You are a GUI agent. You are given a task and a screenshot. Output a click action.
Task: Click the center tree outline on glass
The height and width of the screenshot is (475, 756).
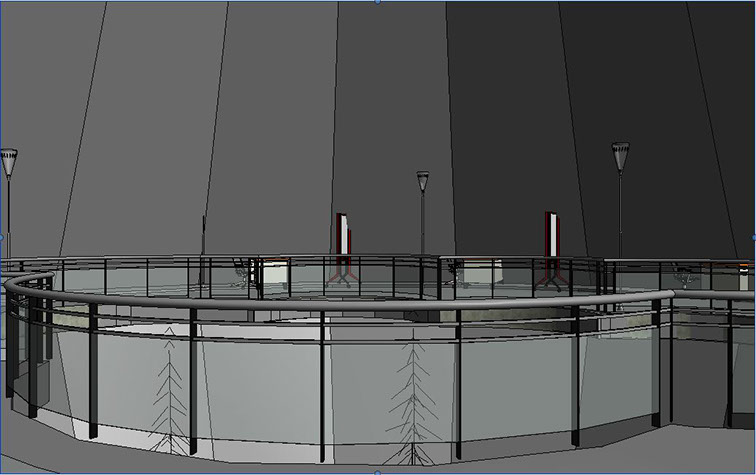(x=413, y=400)
